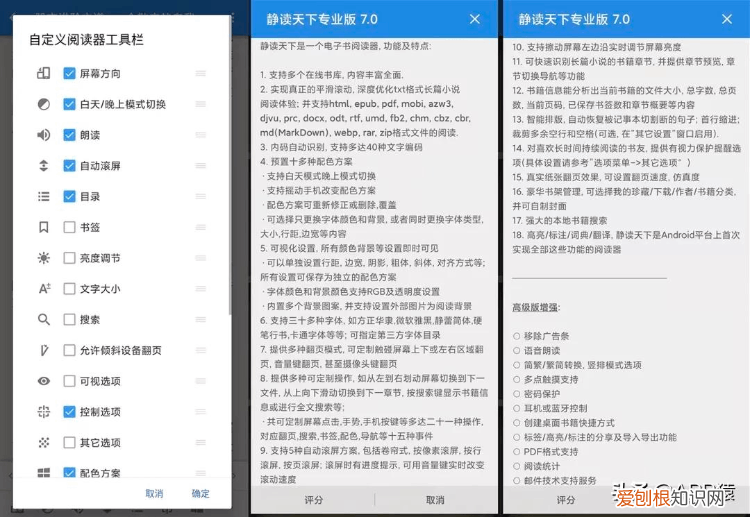Click reorder handle on 朗读 row

click(x=200, y=135)
